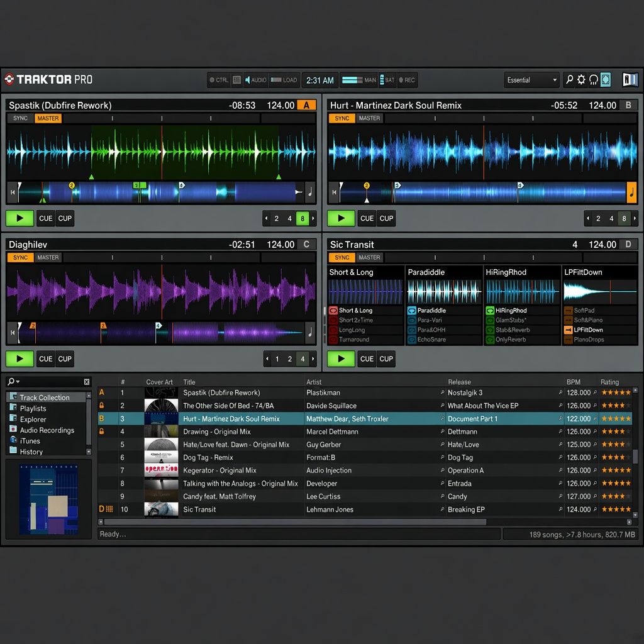Decrease Deck A loop size arrow
The height and width of the screenshot is (644, 644).
click(267, 218)
